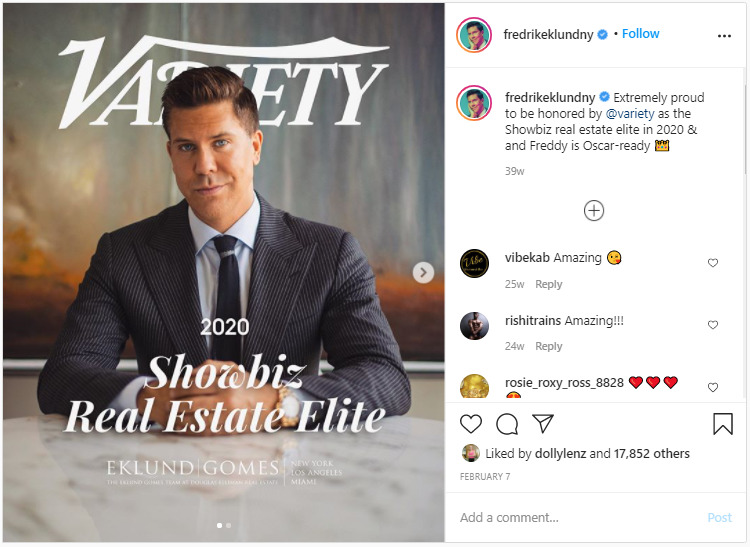
Task: Go to next photo with carousel arrow
Action: point(423,273)
